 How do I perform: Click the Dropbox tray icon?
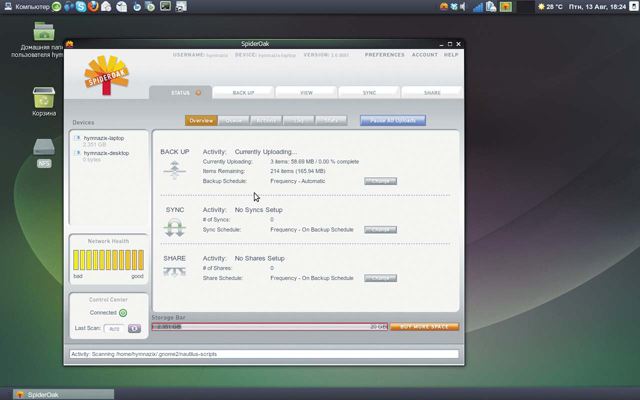coord(454,7)
